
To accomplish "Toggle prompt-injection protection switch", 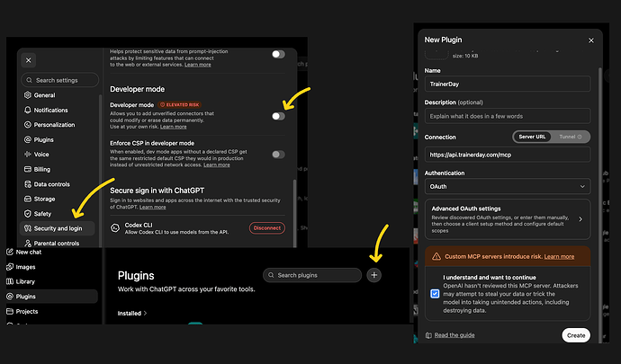I will (278, 54).
